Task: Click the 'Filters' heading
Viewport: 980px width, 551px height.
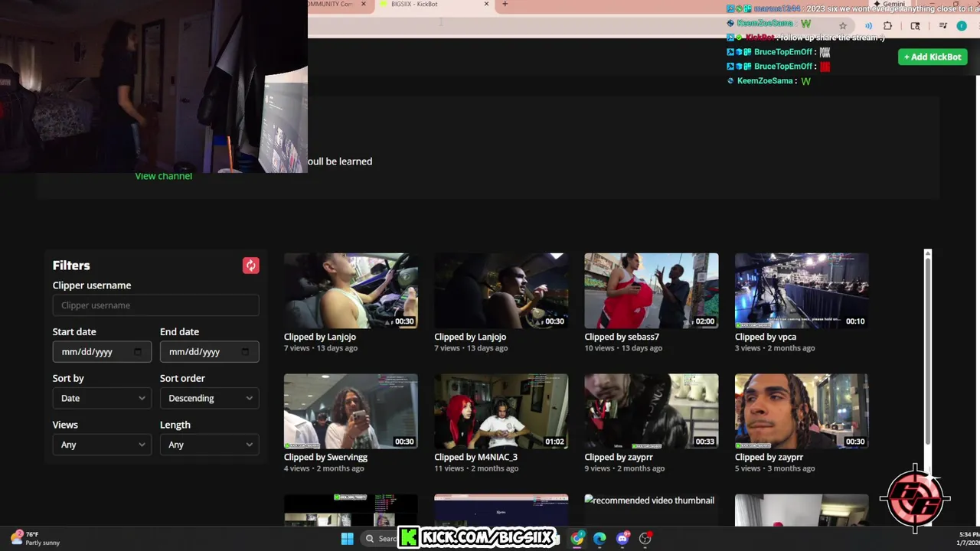Action: tap(71, 266)
